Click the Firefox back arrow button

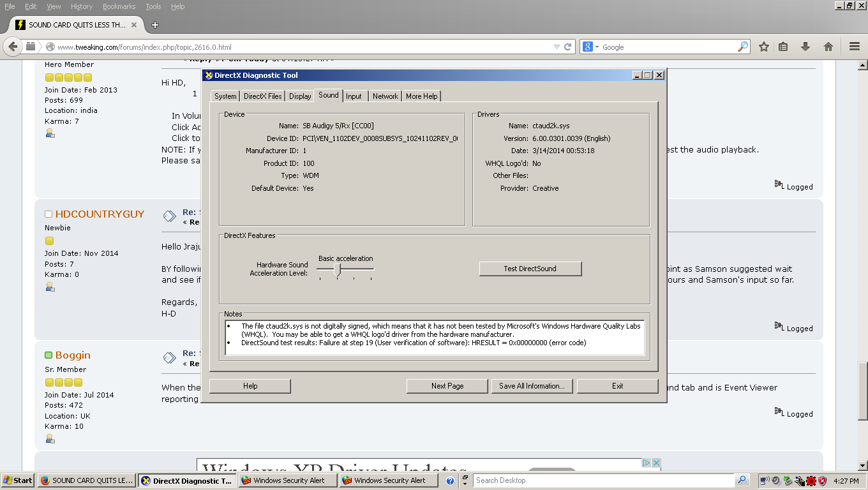[x=13, y=47]
